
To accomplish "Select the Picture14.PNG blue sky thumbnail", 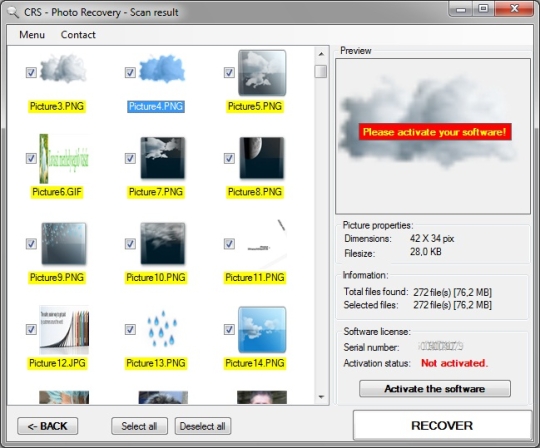I will (x=262, y=330).
